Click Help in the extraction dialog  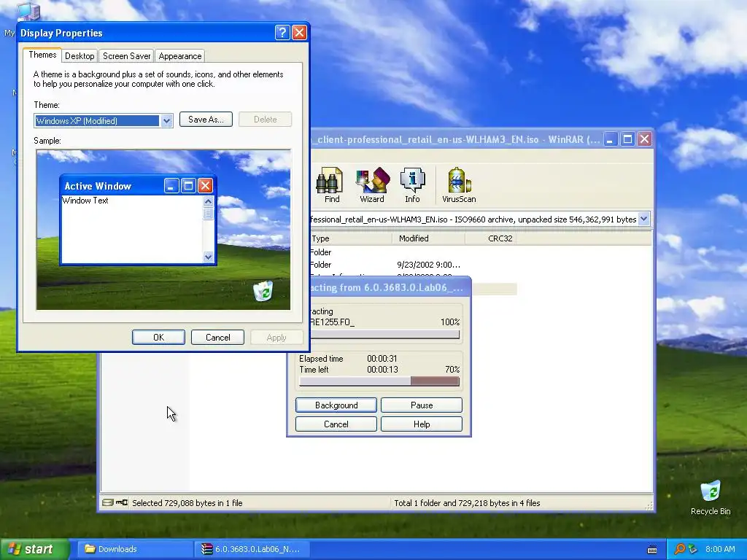click(x=422, y=424)
